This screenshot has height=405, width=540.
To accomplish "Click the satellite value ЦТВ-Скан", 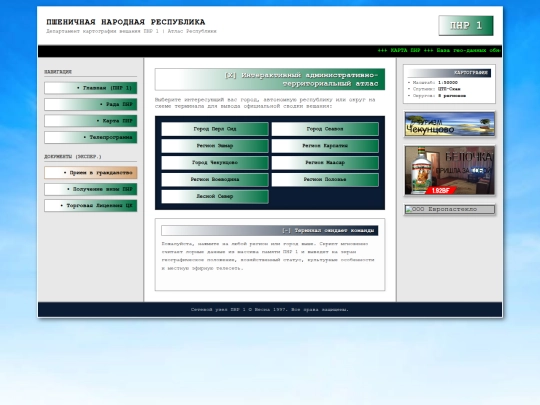I will coord(449,89).
